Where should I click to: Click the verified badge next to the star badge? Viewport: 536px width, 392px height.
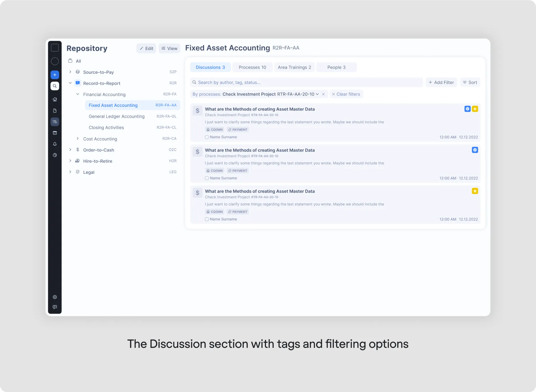[x=468, y=109]
